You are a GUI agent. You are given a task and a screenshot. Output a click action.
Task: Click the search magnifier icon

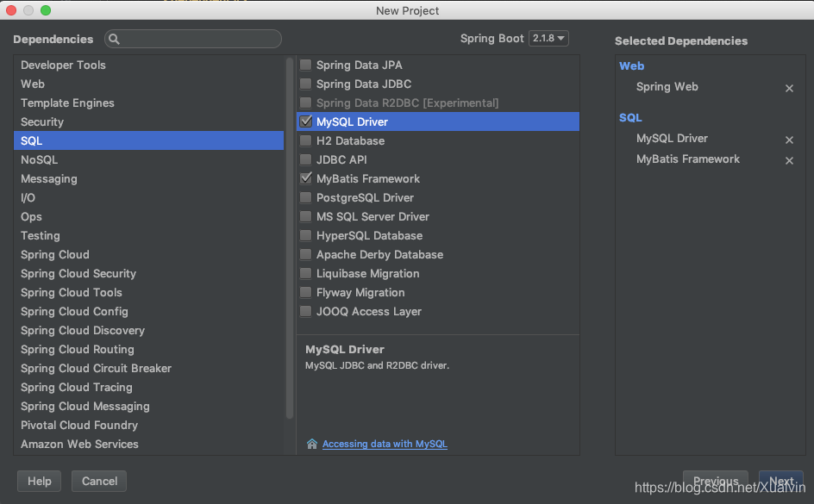click(114, 39)
